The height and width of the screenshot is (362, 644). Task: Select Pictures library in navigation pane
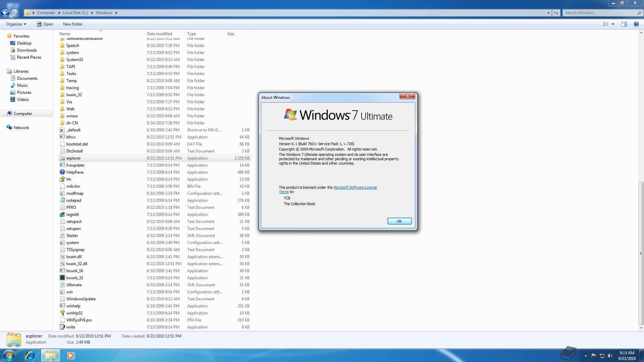coord(24,93)
